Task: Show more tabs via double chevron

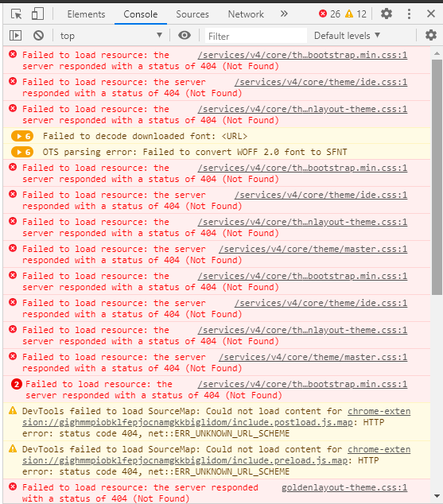Action: [284, 14]
